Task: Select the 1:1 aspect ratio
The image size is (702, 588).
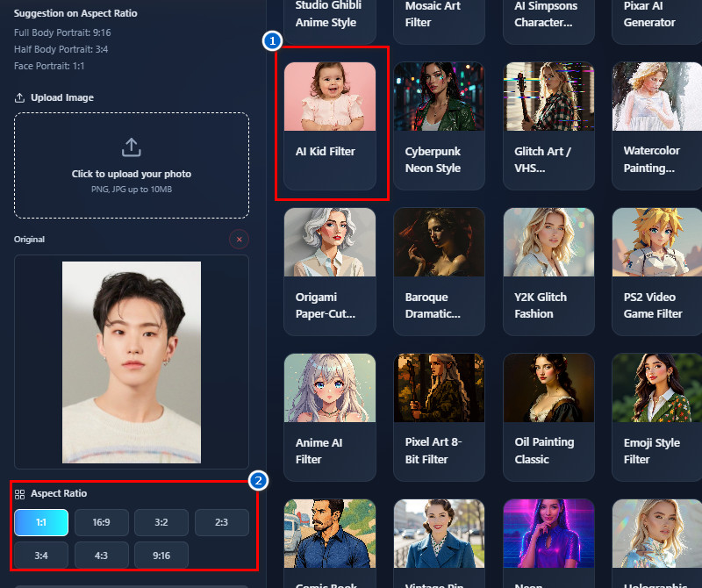Action: 40,522
